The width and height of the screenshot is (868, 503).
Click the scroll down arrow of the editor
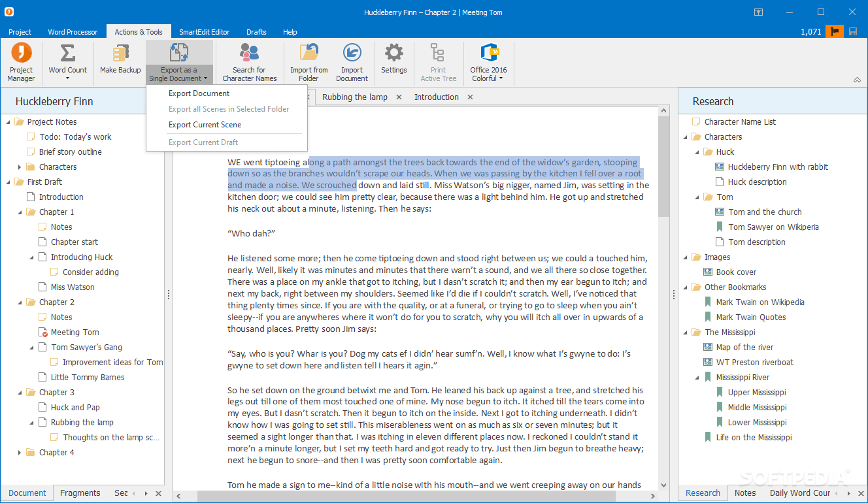(x=664, y=485)
